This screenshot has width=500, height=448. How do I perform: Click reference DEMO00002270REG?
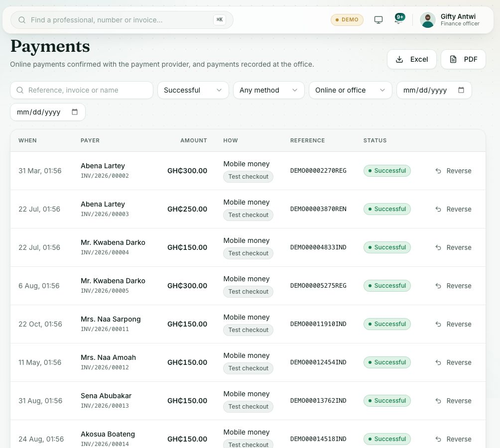click(x=318, y=171)
